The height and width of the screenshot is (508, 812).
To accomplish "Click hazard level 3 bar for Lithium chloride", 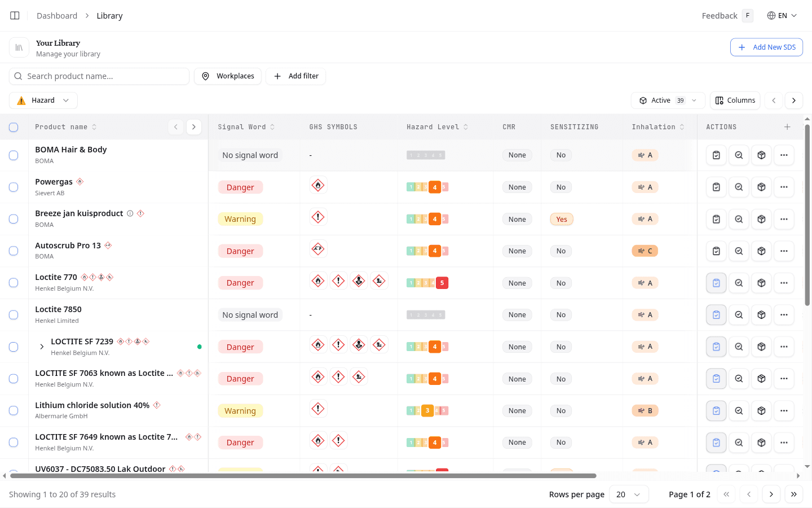I will pos(427,410).
